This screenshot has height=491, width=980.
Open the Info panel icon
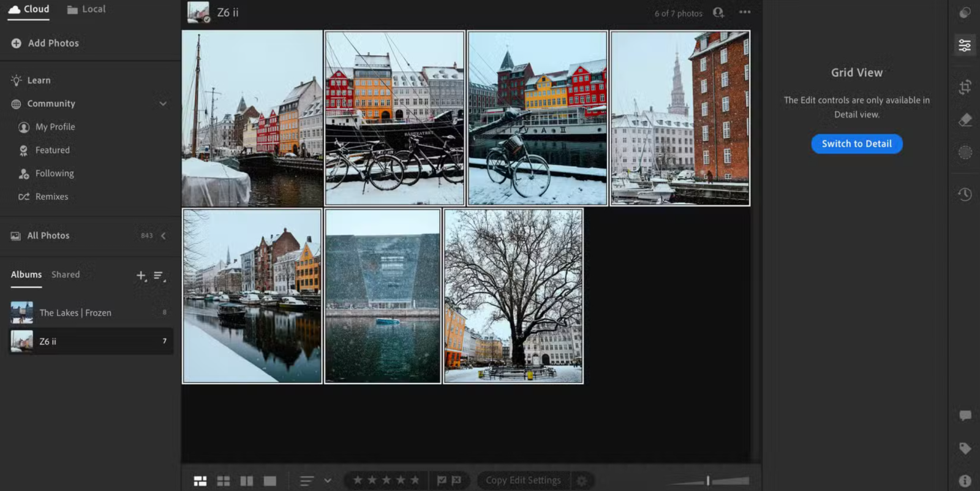click(965, 481)
